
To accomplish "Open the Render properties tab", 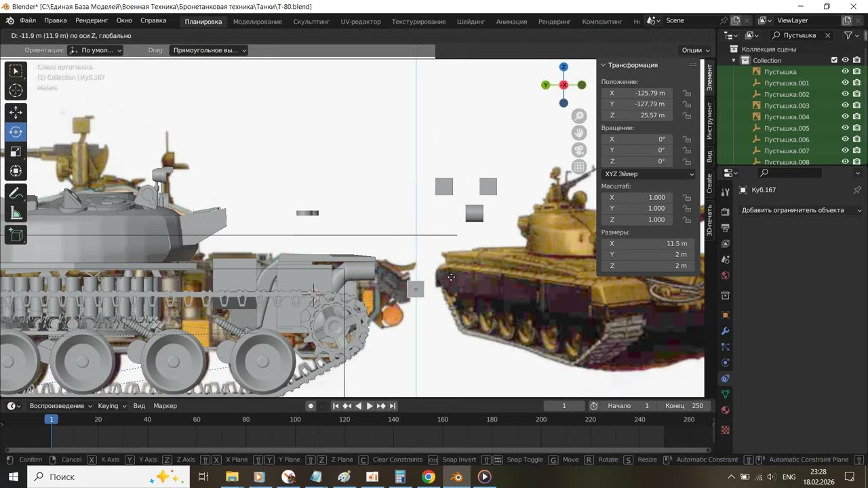I will (725, 211).
